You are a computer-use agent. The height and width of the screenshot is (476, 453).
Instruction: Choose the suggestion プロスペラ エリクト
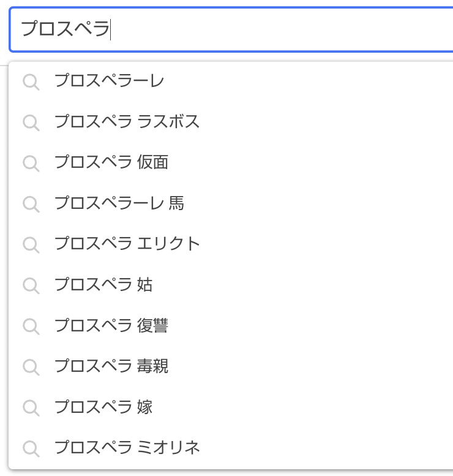click(x=231, y=244)
